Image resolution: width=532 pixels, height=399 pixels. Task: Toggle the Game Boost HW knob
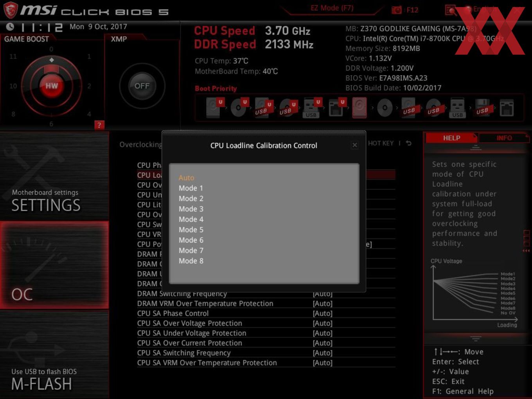[x=51, y=86]
